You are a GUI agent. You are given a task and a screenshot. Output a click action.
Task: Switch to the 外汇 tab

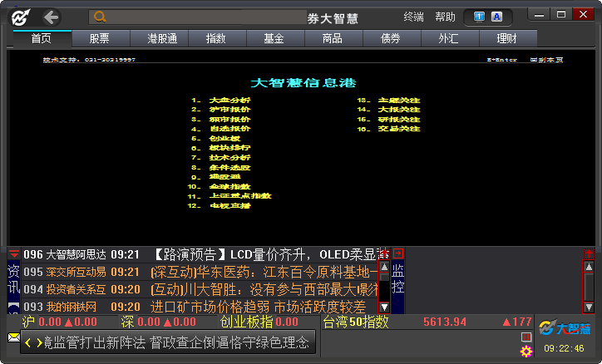[x=448, y=38]
